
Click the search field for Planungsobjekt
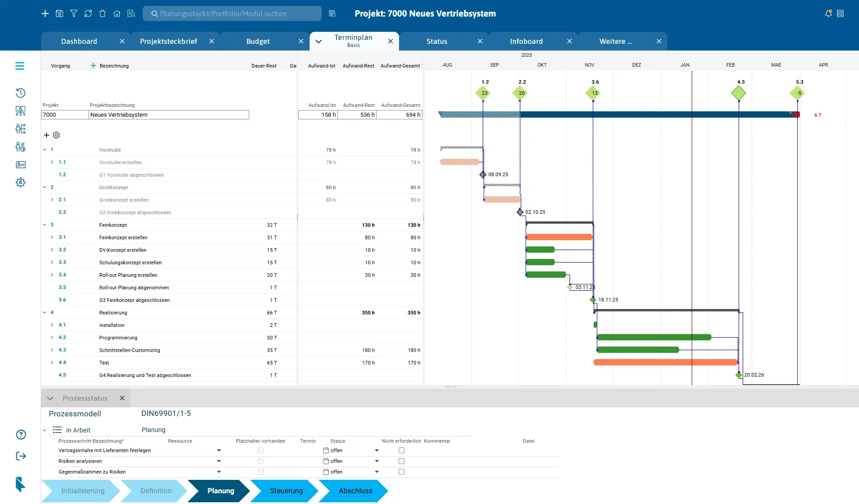point(233,13)
